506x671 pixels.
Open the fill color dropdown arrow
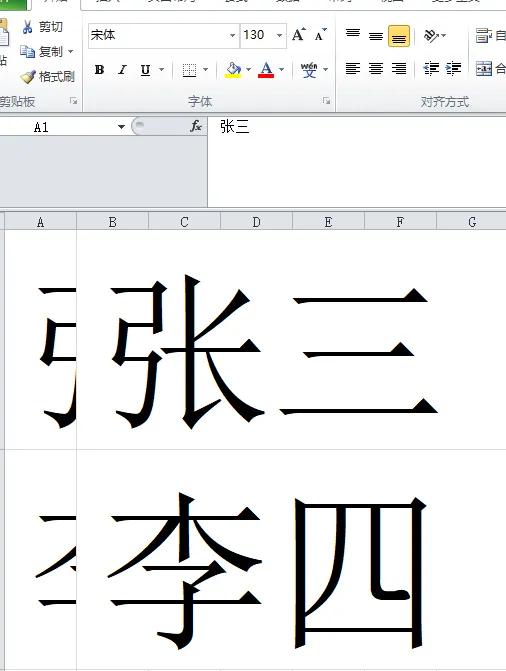(249, 69)
